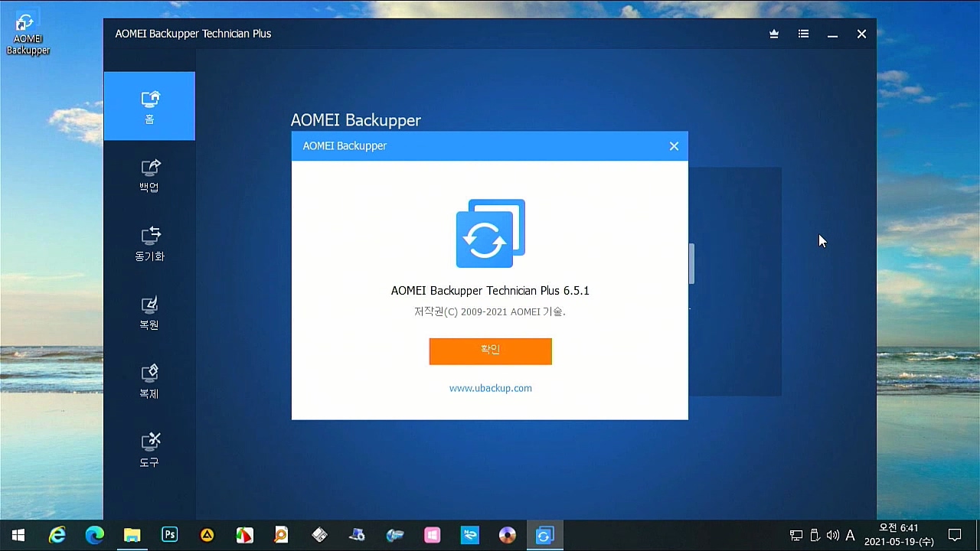Open the volume control tray icon
The width and height of the screenshot is (980, 551).
[x=832, y=536]
